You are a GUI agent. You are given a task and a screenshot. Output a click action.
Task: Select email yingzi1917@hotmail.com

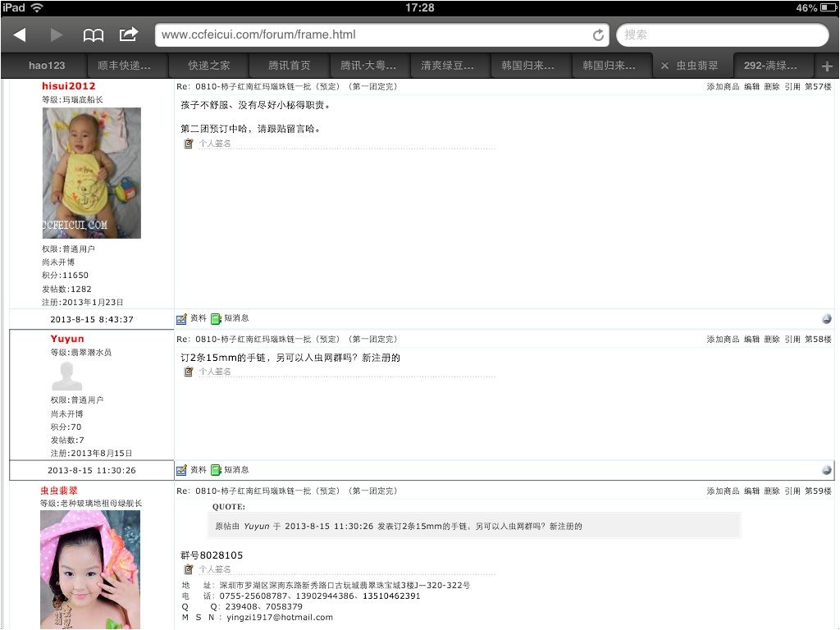280,618
